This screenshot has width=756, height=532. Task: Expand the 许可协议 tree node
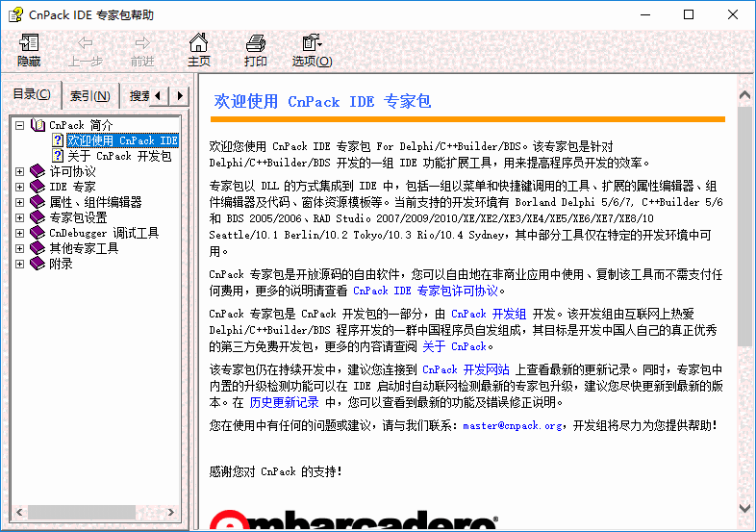19,171
